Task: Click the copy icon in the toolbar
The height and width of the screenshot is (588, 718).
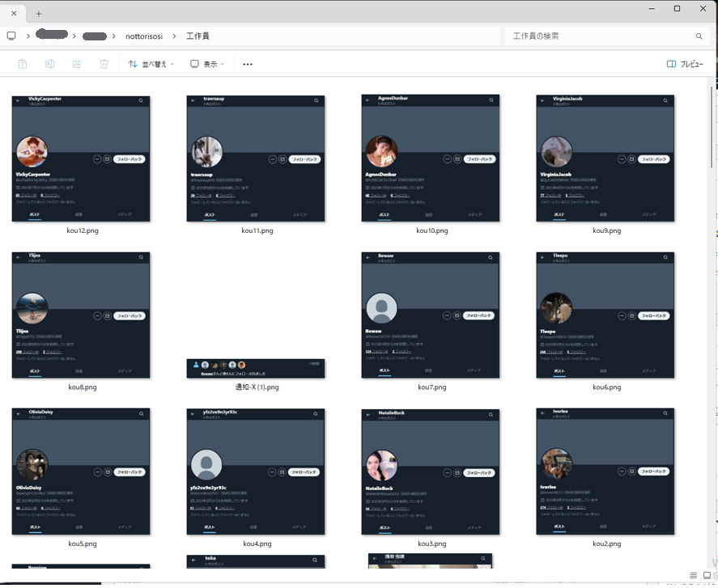Action: point(23,64)
